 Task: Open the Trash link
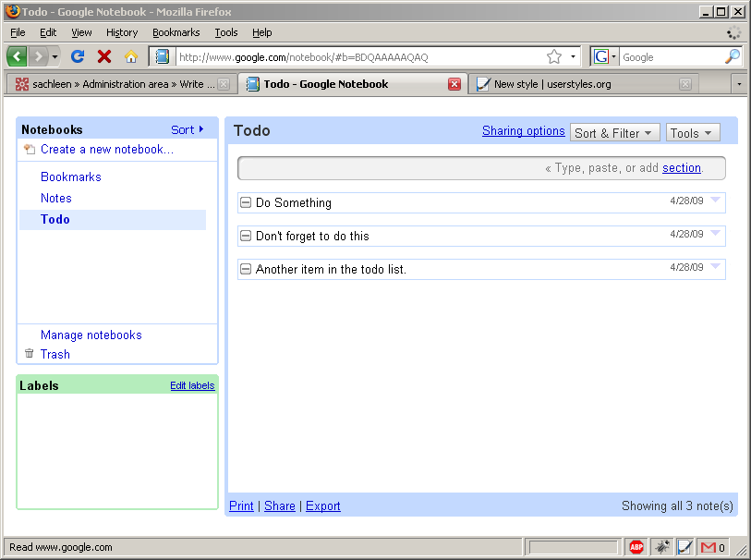pyautogui.click(x=55, y=354)
